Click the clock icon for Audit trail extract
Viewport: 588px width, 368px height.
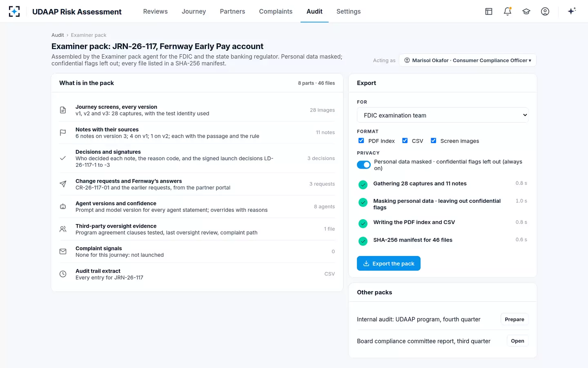pos(63,274)
